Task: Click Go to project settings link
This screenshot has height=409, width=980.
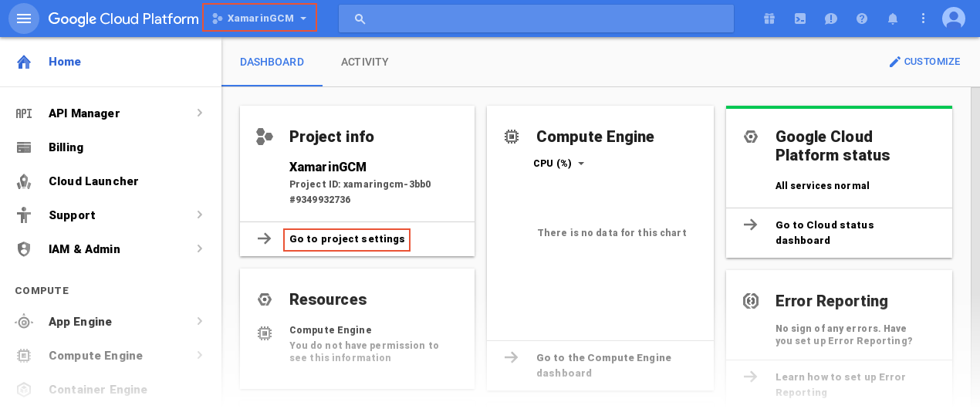Action: click(x=347, y=239)
